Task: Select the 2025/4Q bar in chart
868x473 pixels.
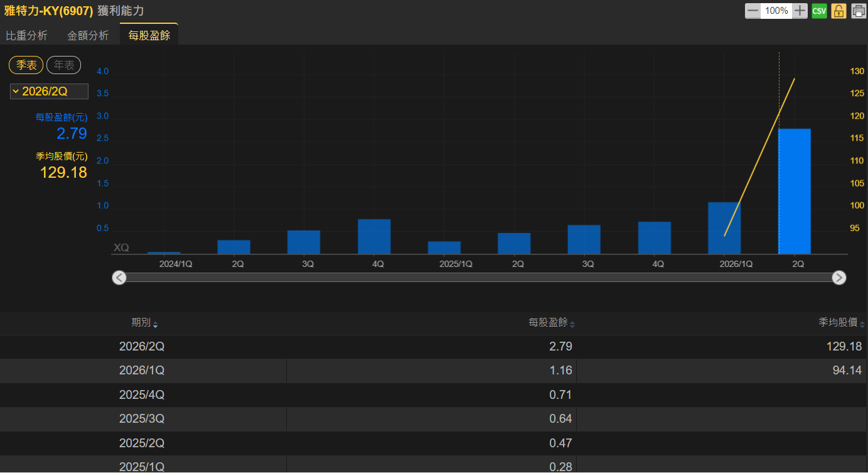Action: coord(655,238)
